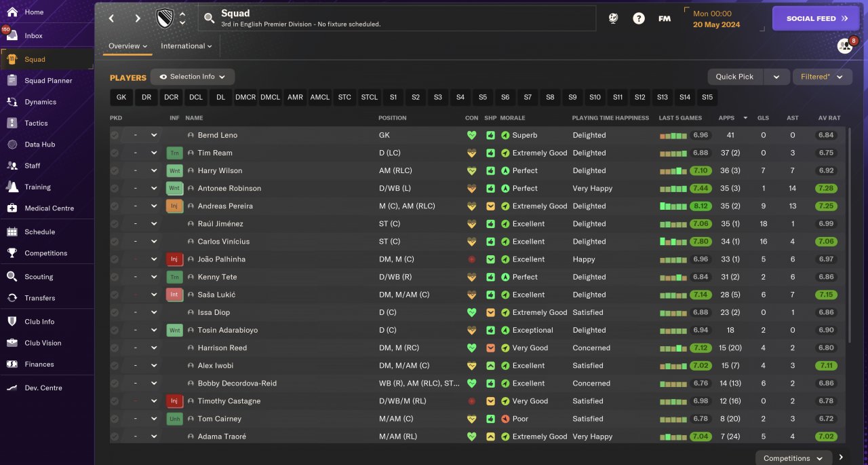
Task: Open the Overview tab menu
Action: pos(128,46)
